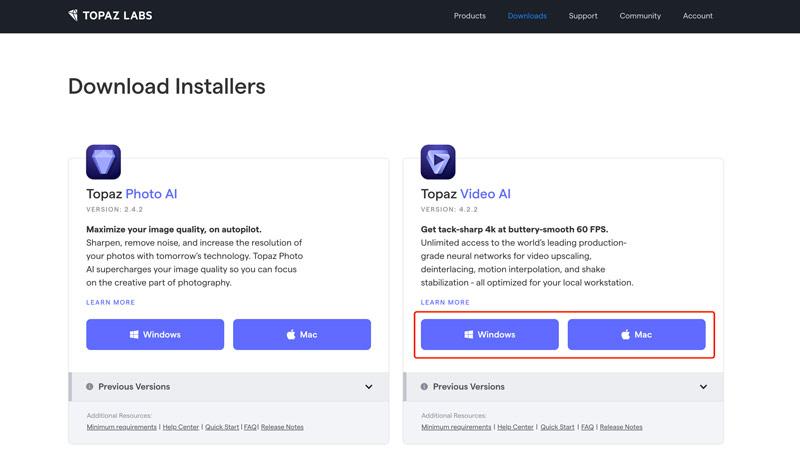Open Photo AI Quick Start link
Screen dimensions: 800x457
(222, 427)
